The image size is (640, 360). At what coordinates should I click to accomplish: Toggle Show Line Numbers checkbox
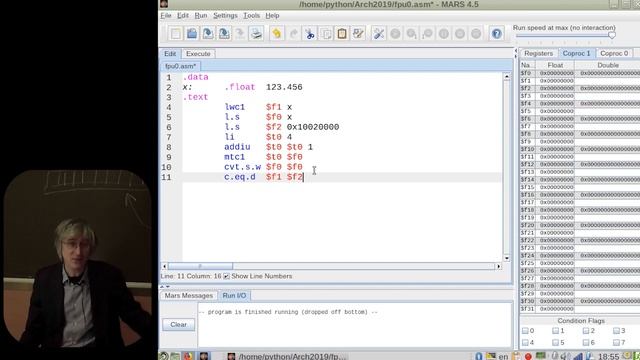tap(226, 276)
